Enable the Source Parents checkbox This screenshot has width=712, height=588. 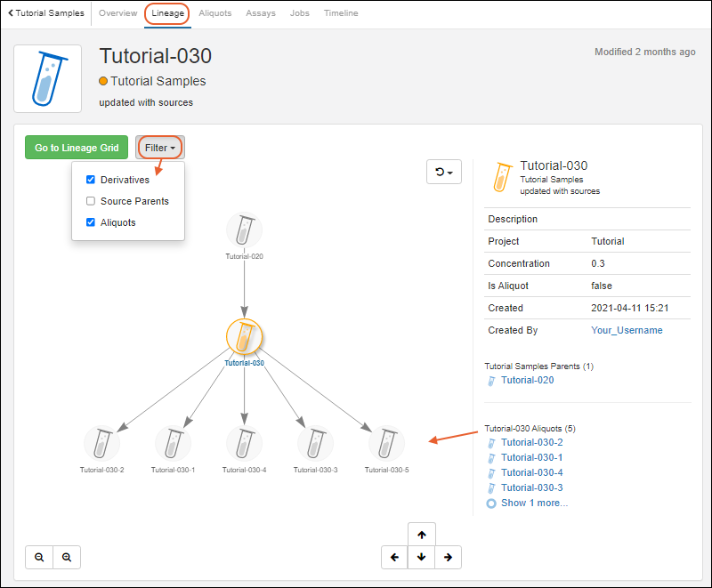coord(91,201)
